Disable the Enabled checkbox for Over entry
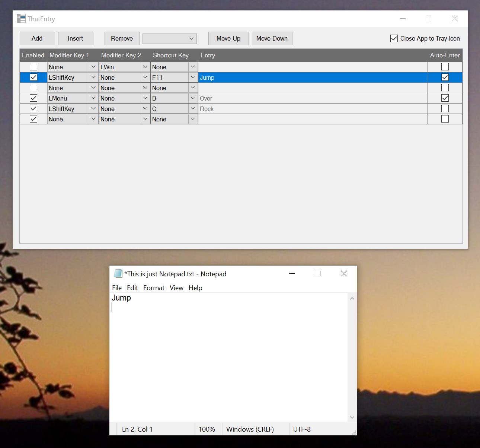This screenshot has width=480, height=448. pos(33,98)
